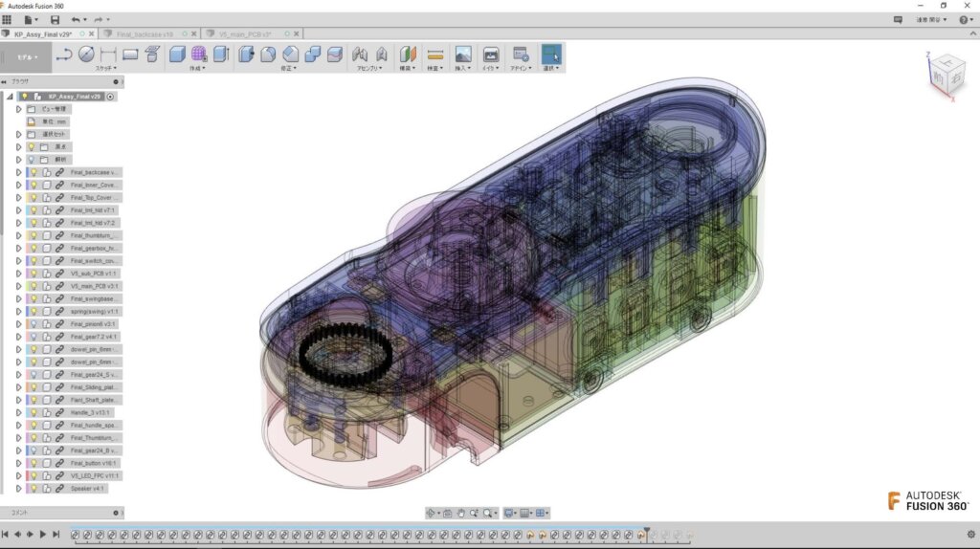Toggle visibility bulb of Final_backcase
Image resolution: width=980 pixels, height=549 pixels.
33,172
